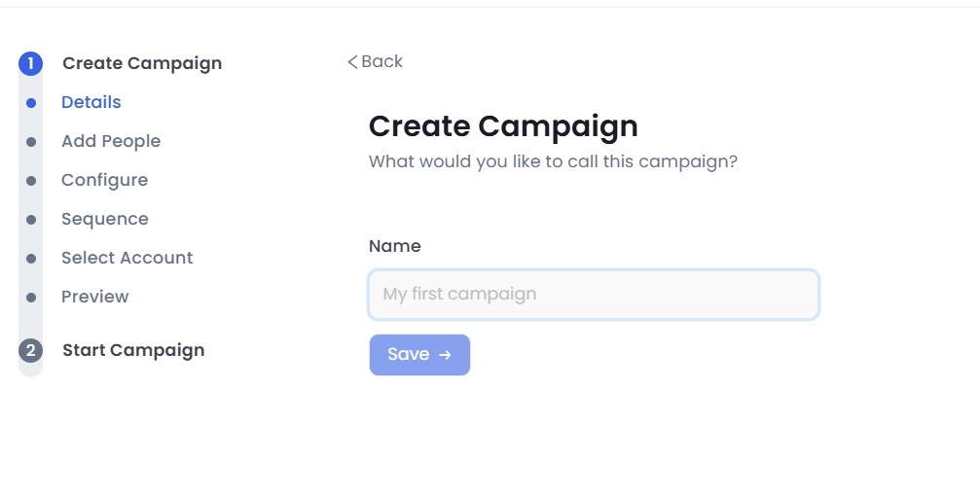Click the Name field label
This screenshot has height=495, width=980.
(x=395, y=246)
